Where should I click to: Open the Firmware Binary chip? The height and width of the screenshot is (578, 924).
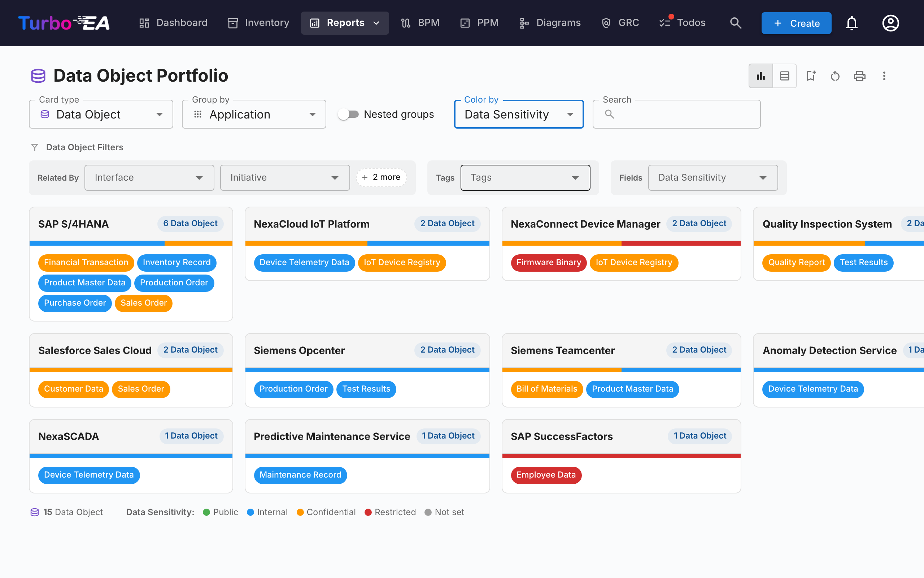coord(549,262)
